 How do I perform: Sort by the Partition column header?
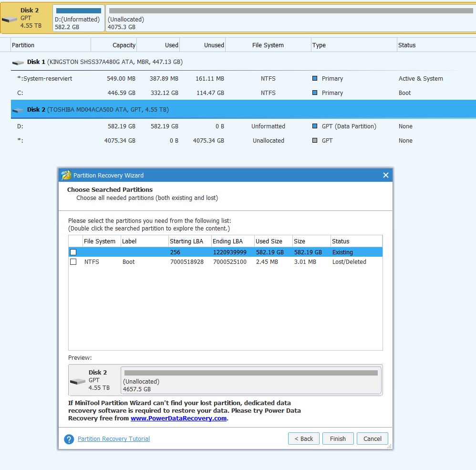click(x=51, y=45)
